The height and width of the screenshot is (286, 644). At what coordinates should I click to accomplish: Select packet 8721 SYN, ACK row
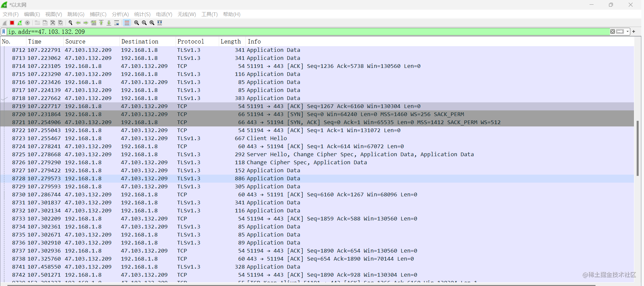click(317, 122)
